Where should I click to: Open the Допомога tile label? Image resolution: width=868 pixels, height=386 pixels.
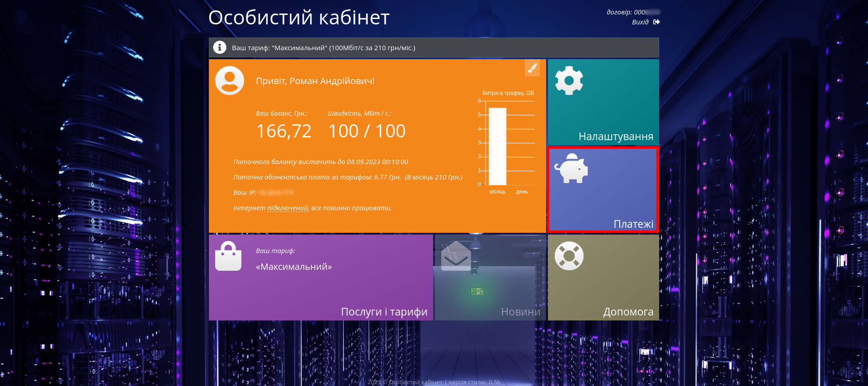click(628, 312)
